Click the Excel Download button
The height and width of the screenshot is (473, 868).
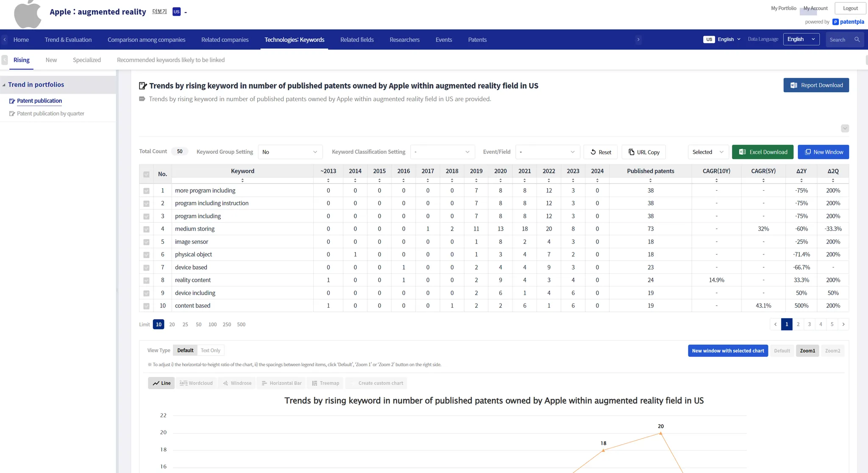tap(762, 152)
